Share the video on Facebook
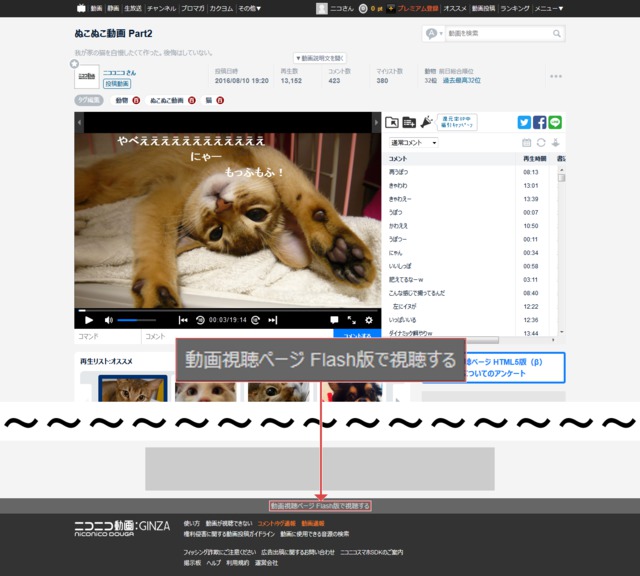 pyautogui.click(x=540, y=122)
